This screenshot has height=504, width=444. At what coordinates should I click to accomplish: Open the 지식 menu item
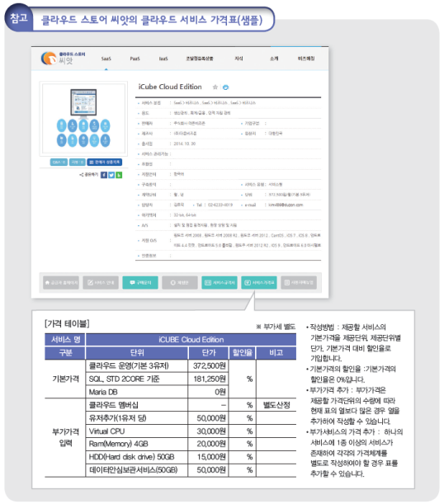pos(239,59)
